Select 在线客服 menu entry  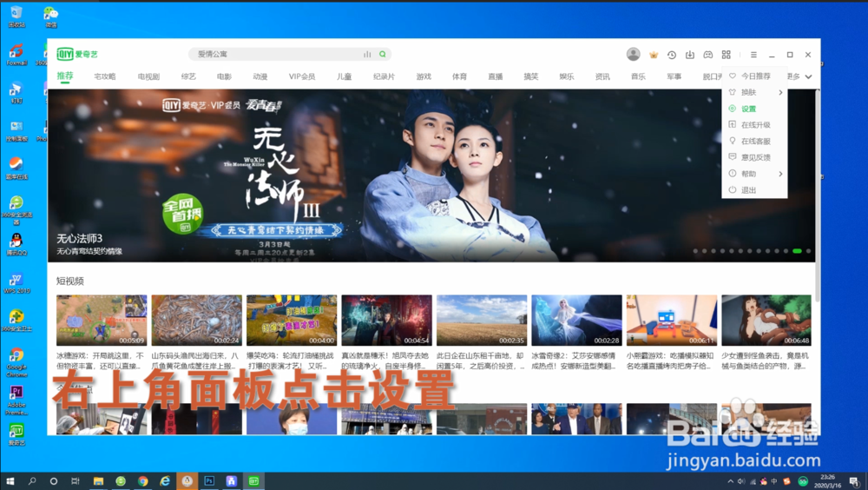755,141
